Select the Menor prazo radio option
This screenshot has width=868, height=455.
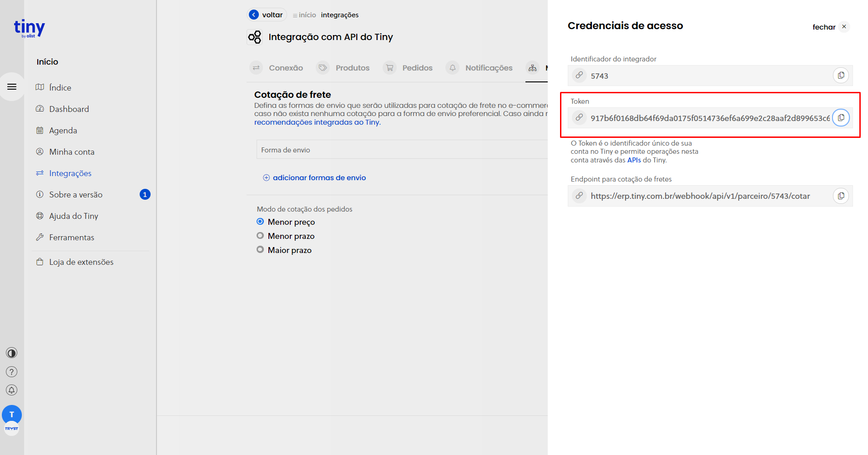pos(260,236)
